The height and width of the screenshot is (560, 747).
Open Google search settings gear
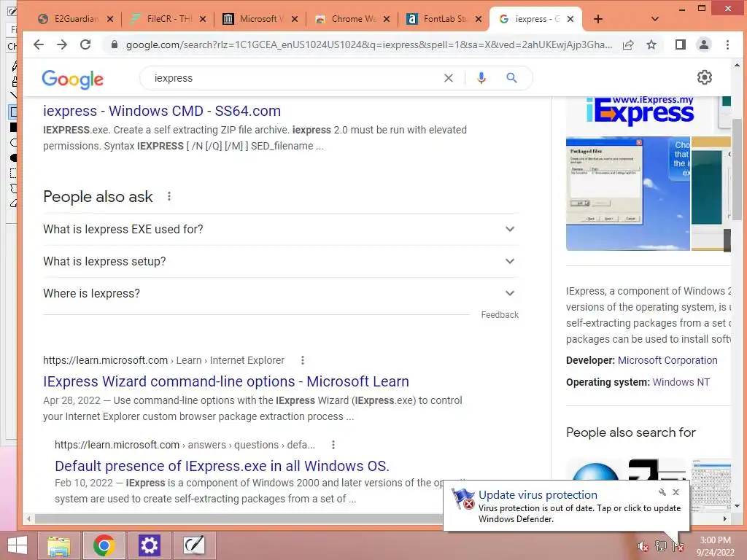coord(705,77)
